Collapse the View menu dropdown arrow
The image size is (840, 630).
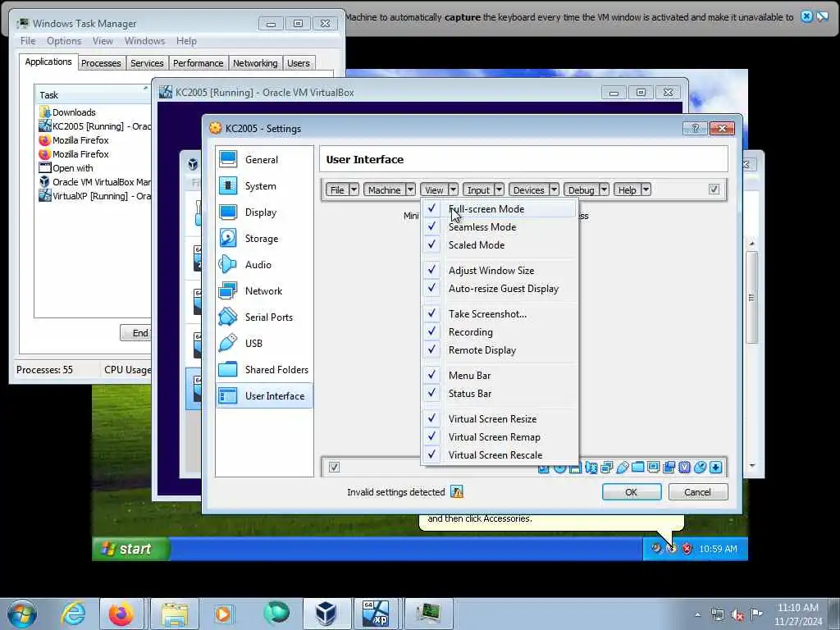pos(453,189)
